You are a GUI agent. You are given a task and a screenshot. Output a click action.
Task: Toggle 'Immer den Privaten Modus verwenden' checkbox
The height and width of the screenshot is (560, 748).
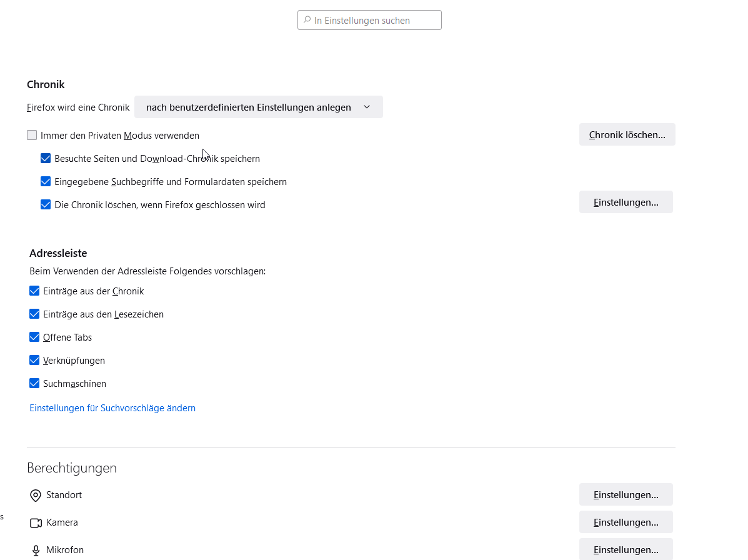tap(32, 135)
